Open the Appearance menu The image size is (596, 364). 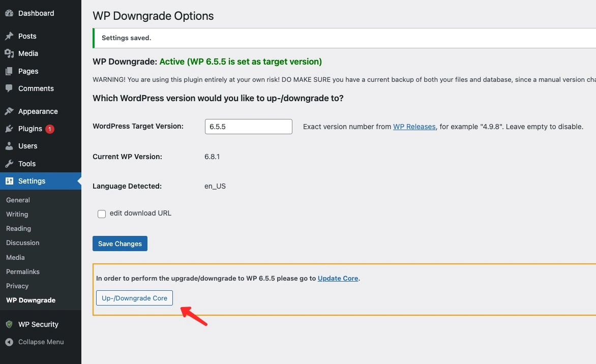(38, 111)
